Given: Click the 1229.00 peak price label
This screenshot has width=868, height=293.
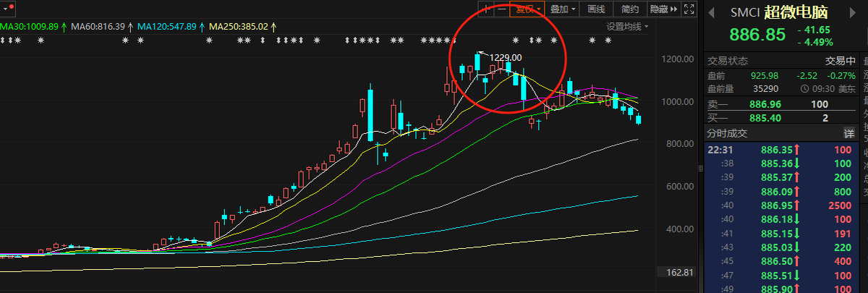Looking at the screenshot, I should tap(506, 56).
